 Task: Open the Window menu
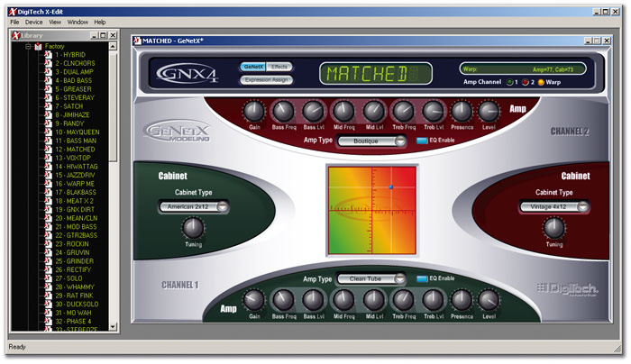pyautogui.click(x=78, y=23)
